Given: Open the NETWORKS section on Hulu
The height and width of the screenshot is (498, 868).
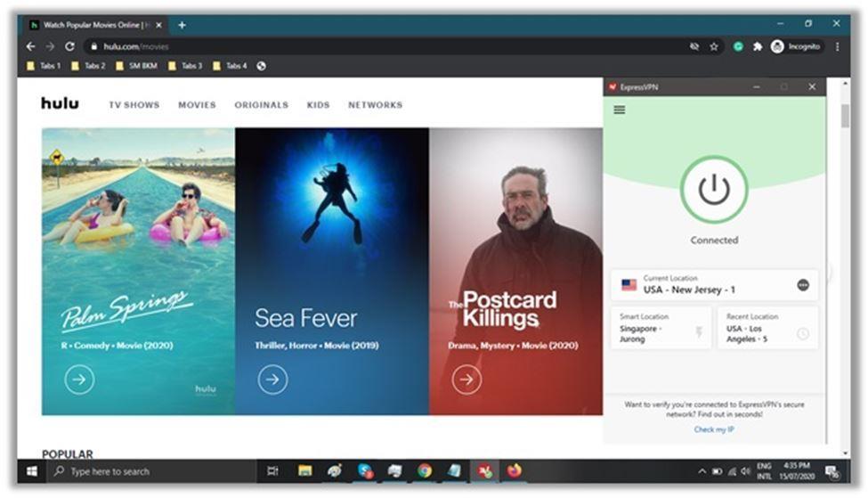Looking at the screenshot, I should click(x=376, y=105).
